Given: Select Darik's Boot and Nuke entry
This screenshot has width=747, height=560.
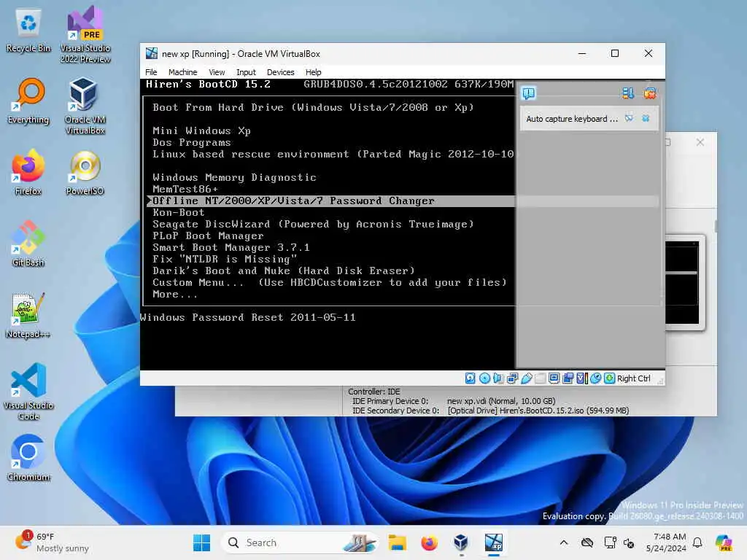Looking at the screenshot, I should point(284,271).
